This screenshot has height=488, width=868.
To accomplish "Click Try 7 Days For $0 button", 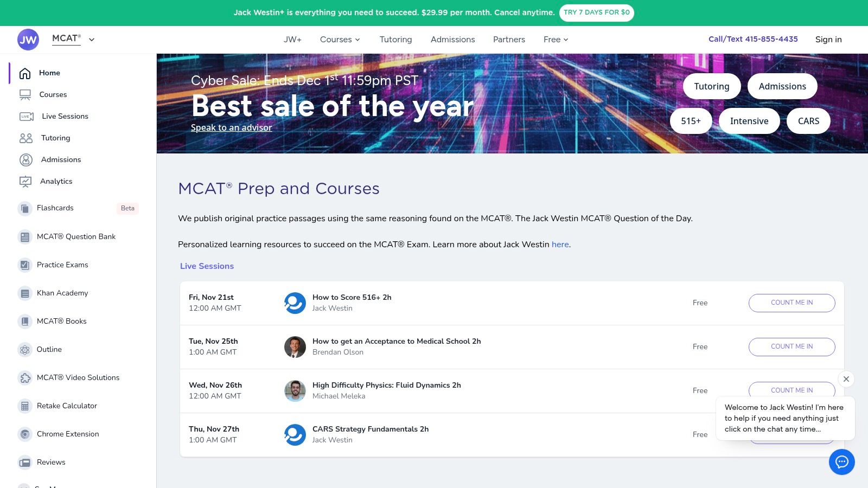I will point(596,12).
